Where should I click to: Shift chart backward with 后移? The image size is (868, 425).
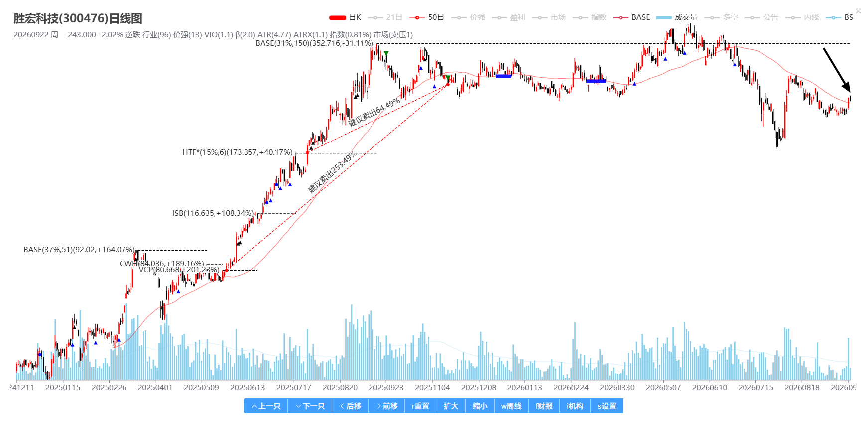pyautogui.click(x=350, y=406)
